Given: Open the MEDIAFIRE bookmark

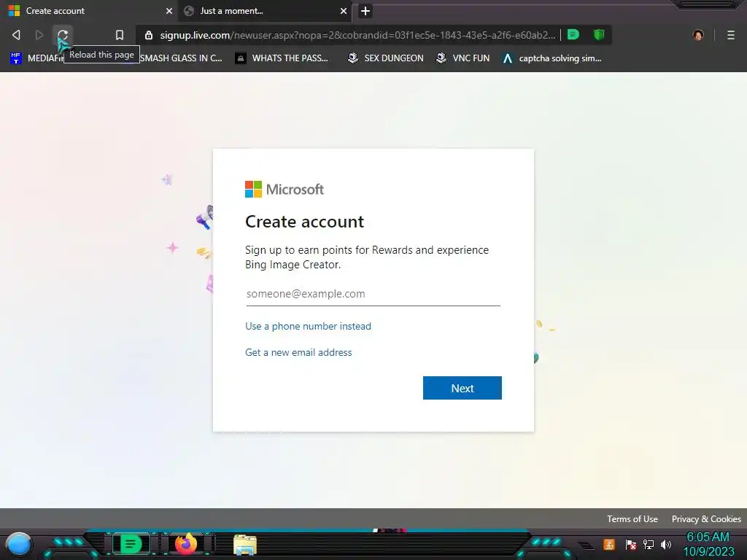Looking at the screenshot, I should coord(36,58).
